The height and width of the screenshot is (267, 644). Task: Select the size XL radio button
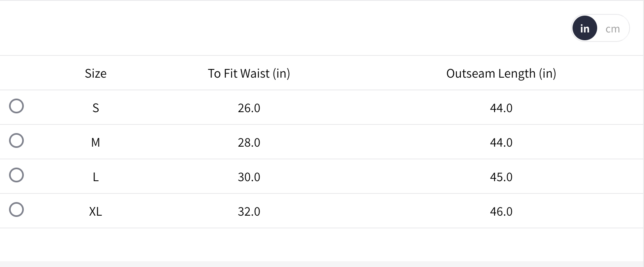16,210
